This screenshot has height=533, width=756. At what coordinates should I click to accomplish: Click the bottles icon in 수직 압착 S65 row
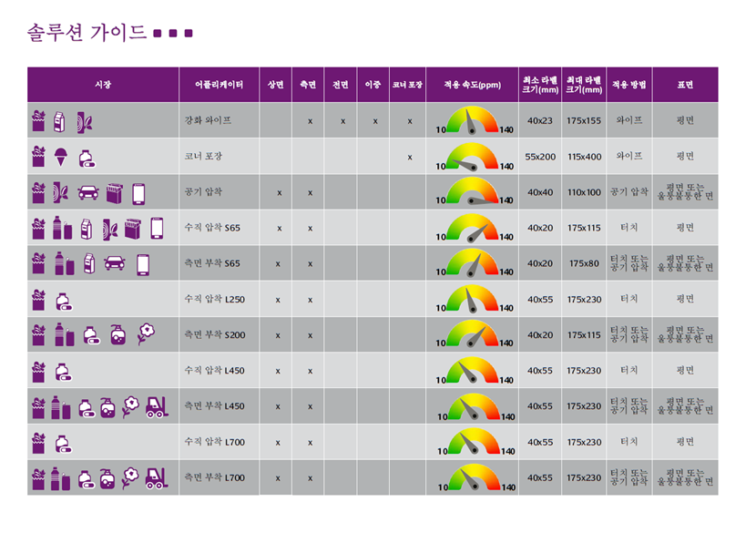click(x=62, y=228)
